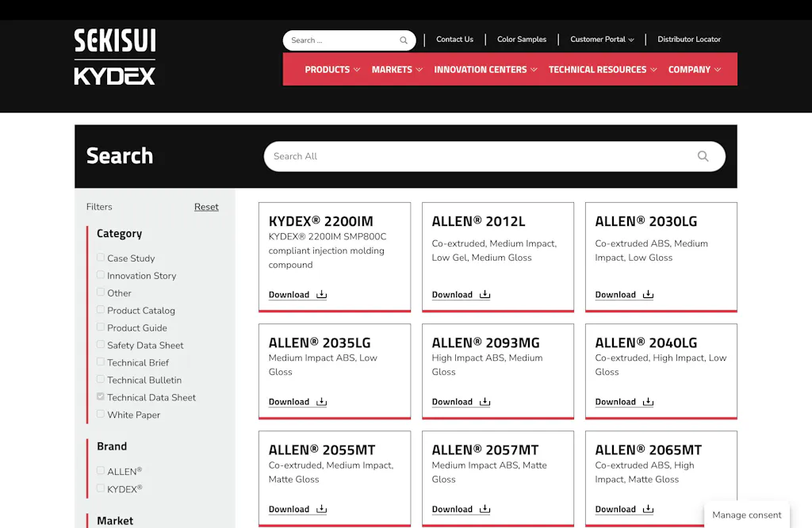Screen dimensions: 812x528
Task: Check the Product Guide filter
Action: (x=101, y=327)
